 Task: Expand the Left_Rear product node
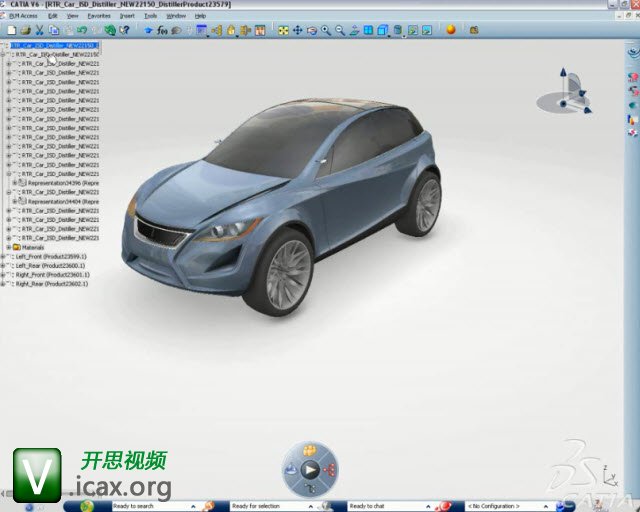coord(3,265)
